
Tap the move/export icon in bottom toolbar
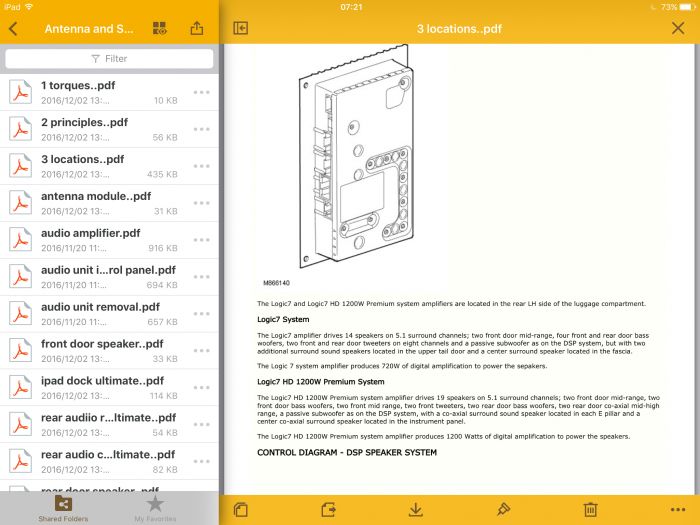[328, 509]
